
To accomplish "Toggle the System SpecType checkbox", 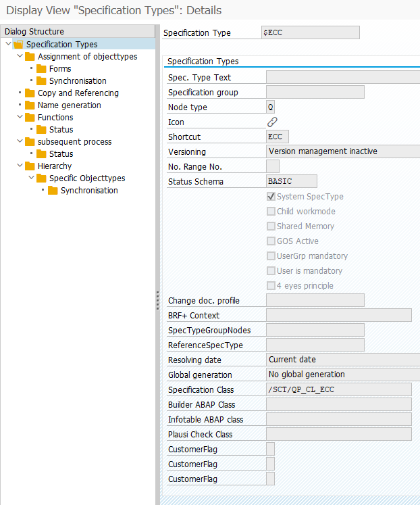I will (x=271, y=197).
